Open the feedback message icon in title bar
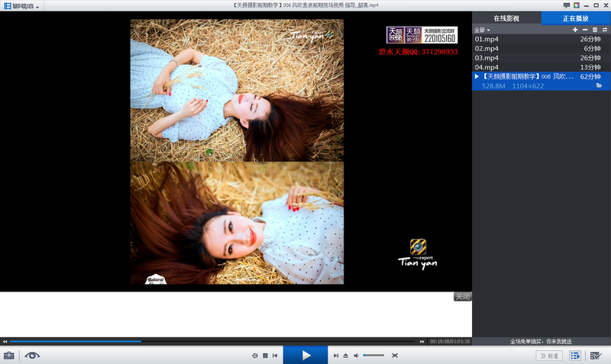This screenshot has height=364, width=611. tap(567, 5)
